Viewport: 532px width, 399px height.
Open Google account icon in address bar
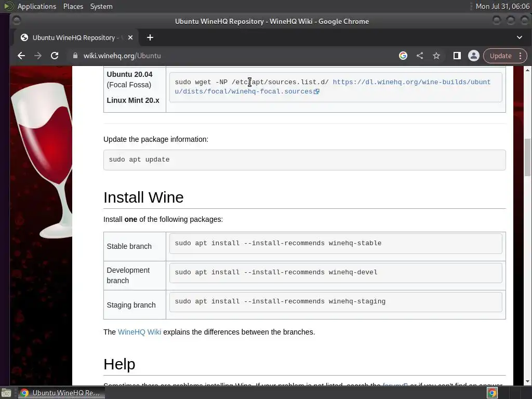pyautogui.click(x=403, y=56)
